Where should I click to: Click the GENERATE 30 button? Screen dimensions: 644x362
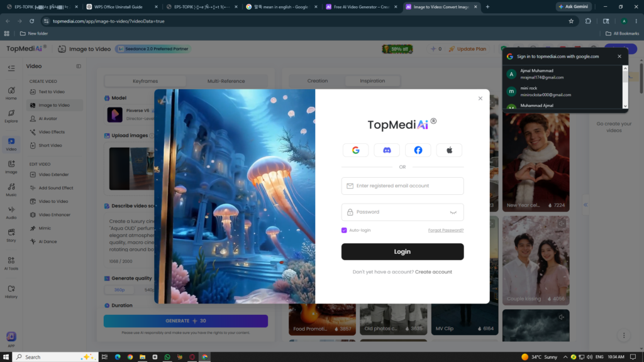186,321
